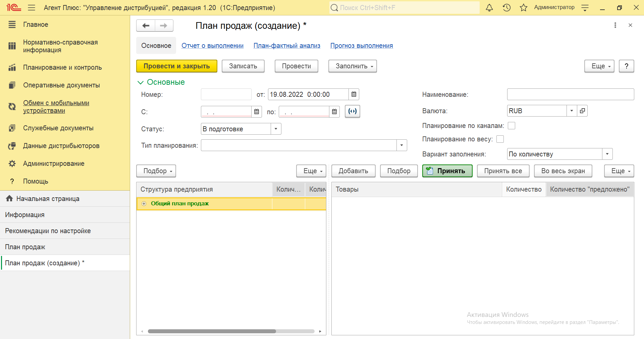Enable Планирование по каналам checkbox
644x339 pixels.
(512, 126)
